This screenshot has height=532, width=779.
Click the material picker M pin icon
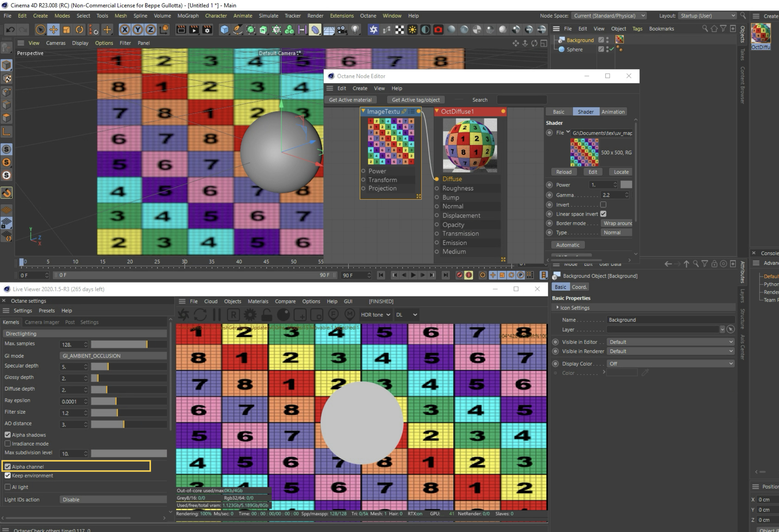pos(350,315)
